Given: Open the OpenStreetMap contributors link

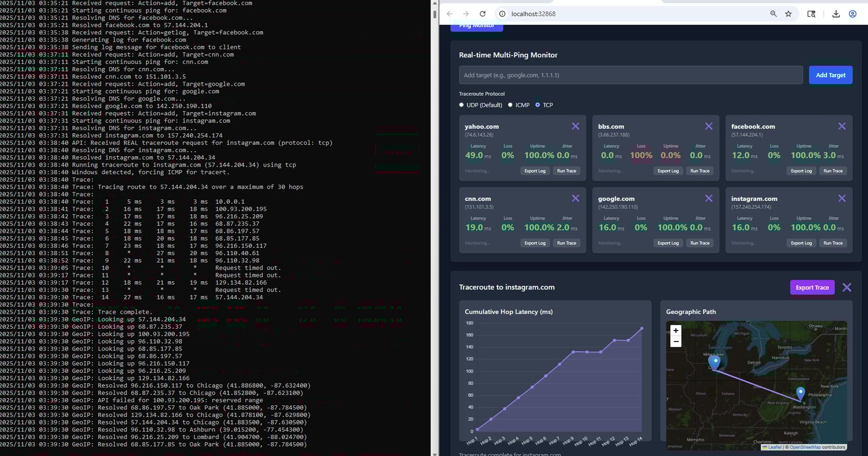Looking at the screenshot, I should point(804,446).
